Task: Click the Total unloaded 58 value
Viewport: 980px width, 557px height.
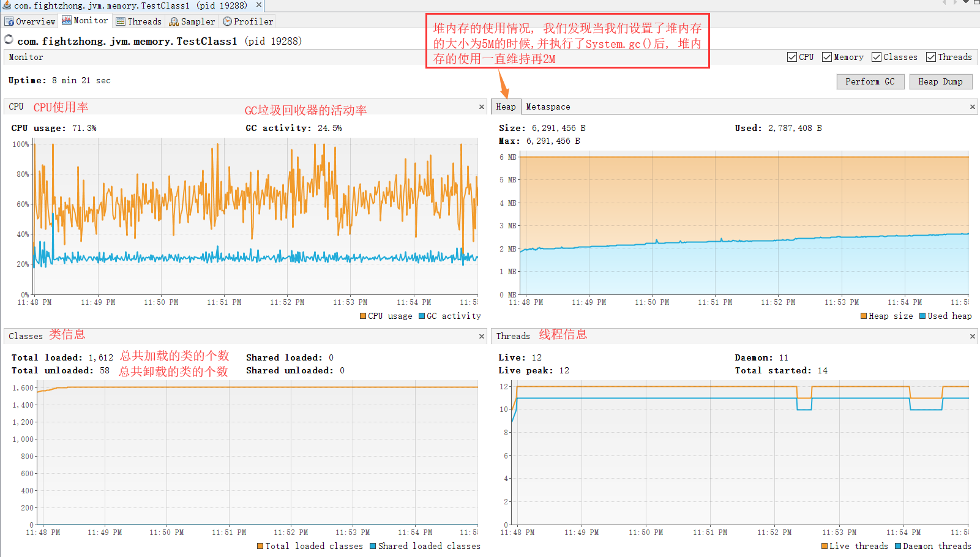Action: tap(105, 370)
